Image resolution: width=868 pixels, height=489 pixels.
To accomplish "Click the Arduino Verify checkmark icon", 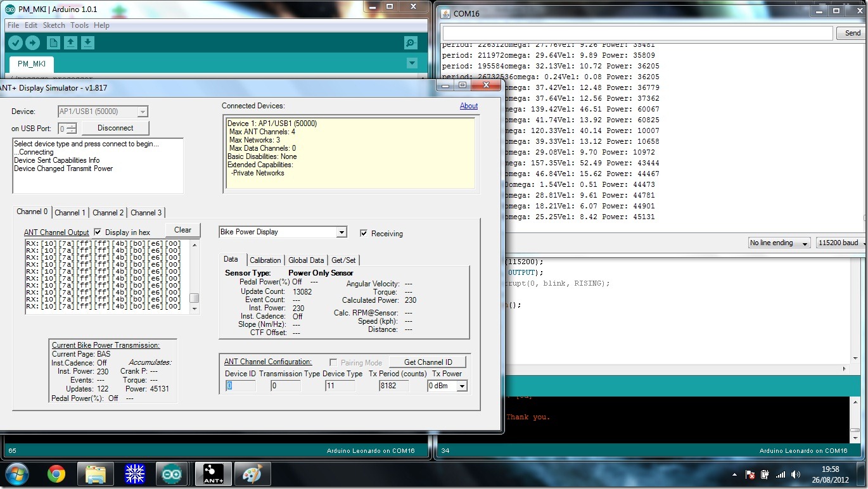I will point(15,42).
